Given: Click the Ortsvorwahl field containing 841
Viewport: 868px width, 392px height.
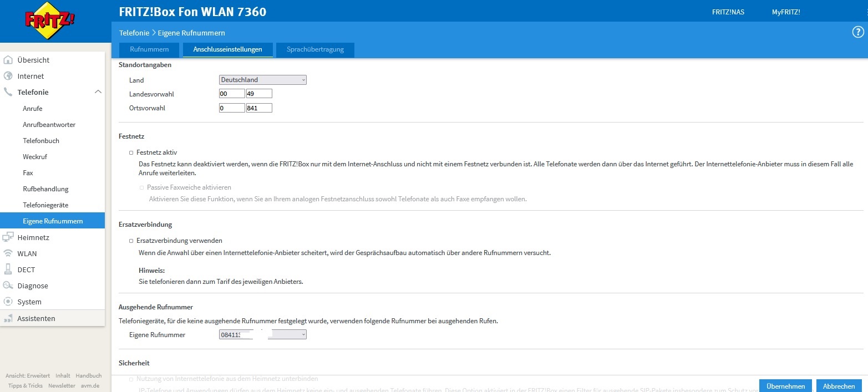Looking at the screenshot, I should [x=259, y=108].
